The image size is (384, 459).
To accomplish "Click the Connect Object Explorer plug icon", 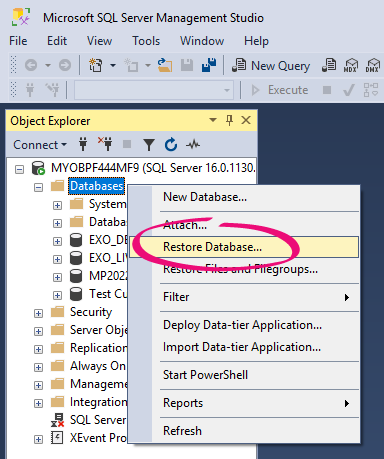I will point(83,144).
